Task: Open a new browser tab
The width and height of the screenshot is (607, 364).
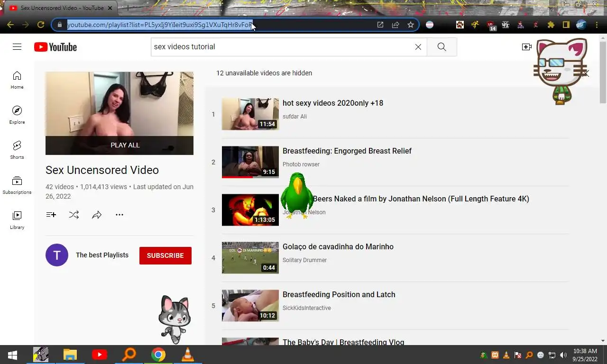Action: click(x=127, y=8)
